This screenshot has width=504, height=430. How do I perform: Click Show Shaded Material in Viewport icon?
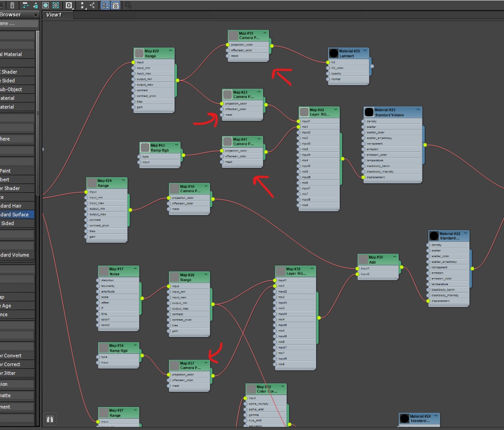click(46, 5)
